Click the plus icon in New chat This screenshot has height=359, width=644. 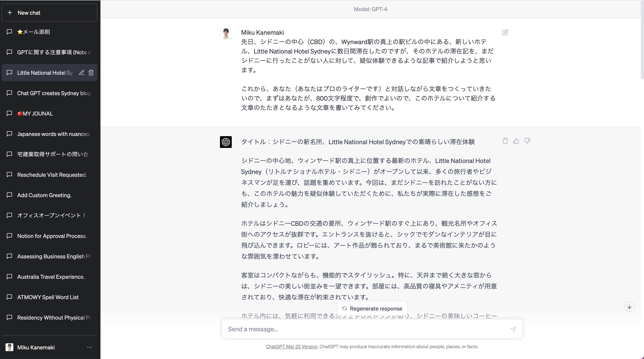pyautogui.click(x=9, y=13)
